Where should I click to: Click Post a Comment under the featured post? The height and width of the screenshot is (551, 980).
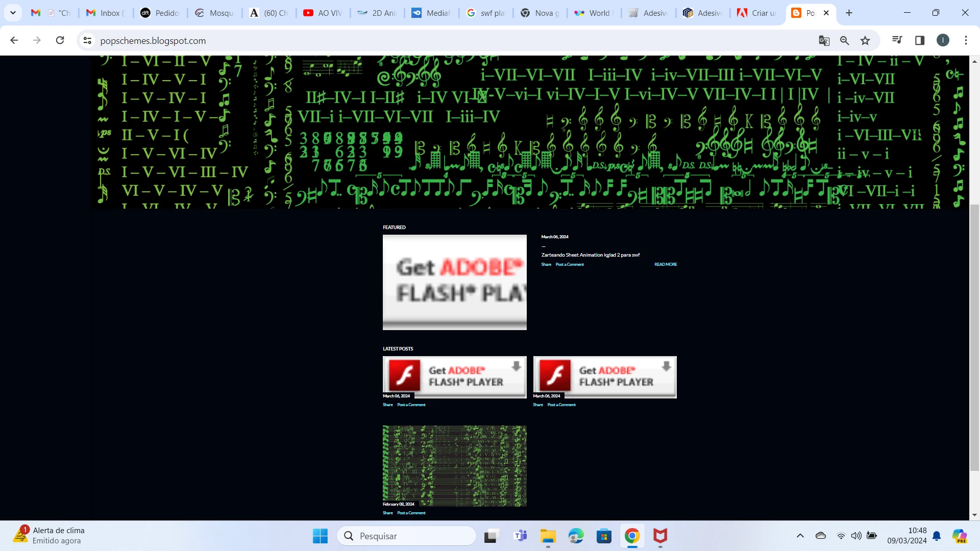click(570, 264)
